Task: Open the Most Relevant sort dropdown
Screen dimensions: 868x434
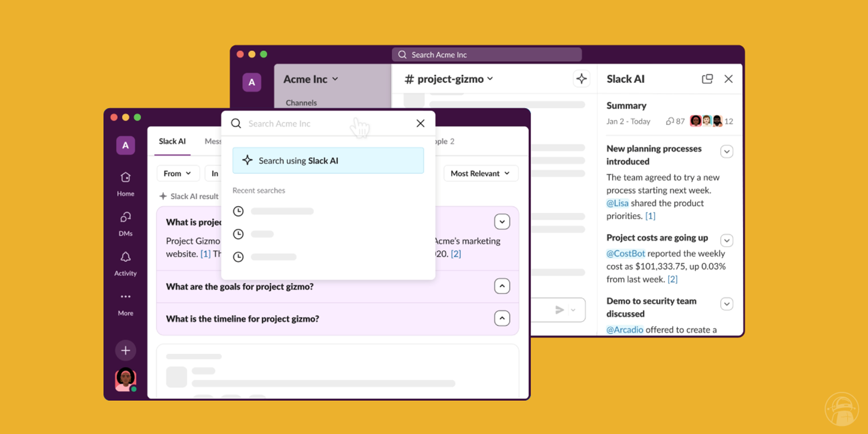Action: tap(481, 173)
